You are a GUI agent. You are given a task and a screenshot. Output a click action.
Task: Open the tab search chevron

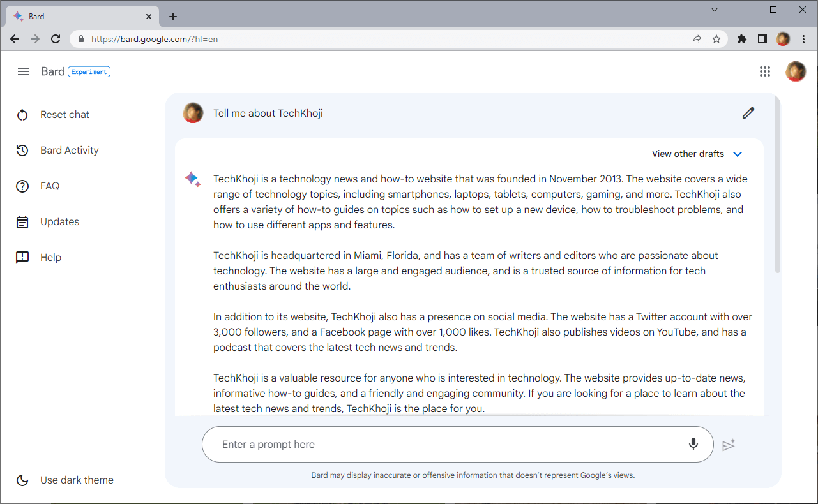pos(715,10)
